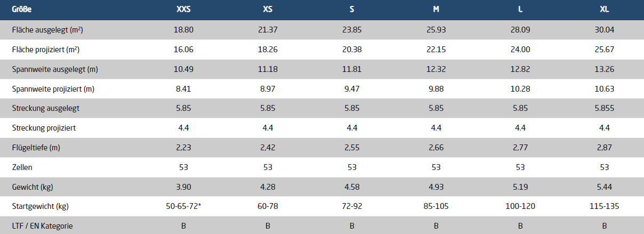Click the 115-135 start weight cell
644x234 pixels.
tap(605, 206)
